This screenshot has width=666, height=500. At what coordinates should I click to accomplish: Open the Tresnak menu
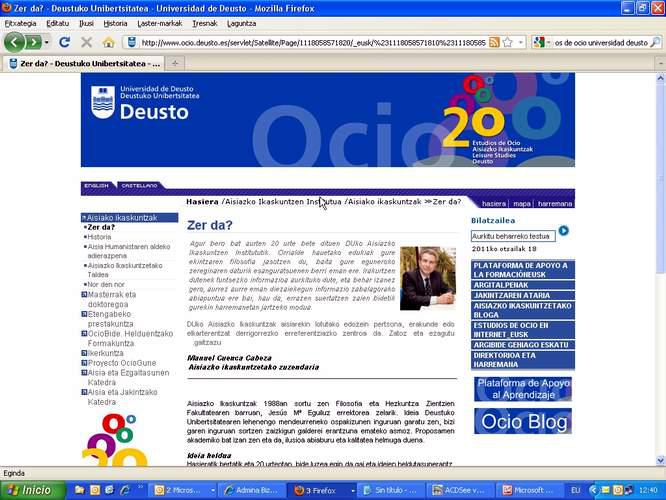(205, 23)
